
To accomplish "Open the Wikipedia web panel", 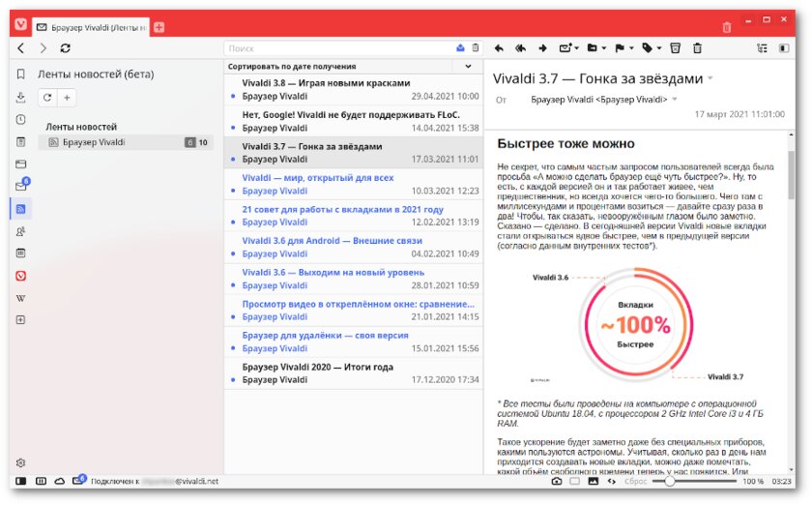I will [20, 298].
